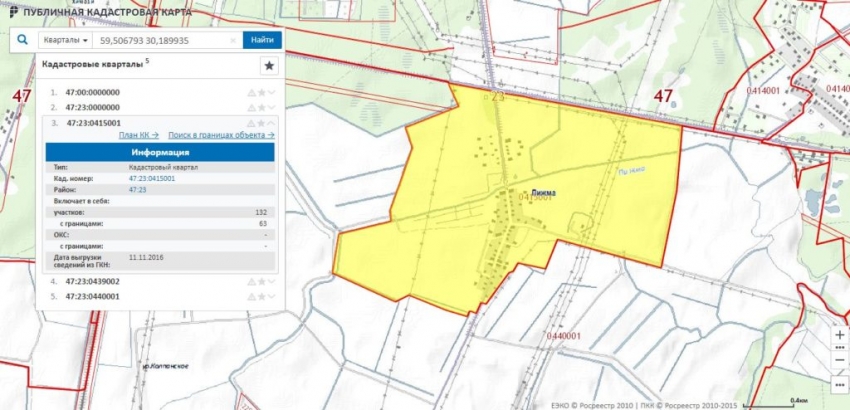
Task: Star the 47:00:0000000 result
Action: 261,92
